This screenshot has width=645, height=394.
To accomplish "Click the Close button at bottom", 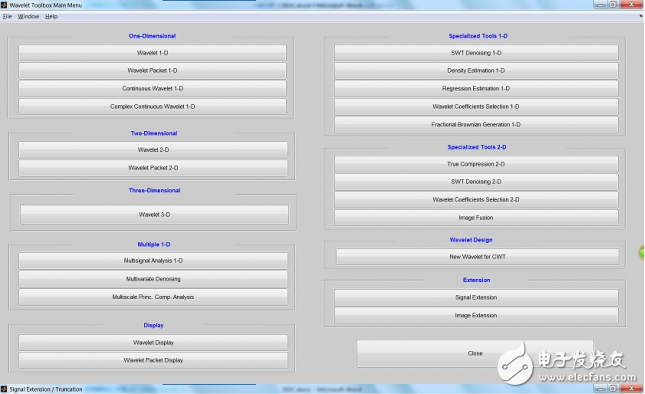I will click(475, 353).
